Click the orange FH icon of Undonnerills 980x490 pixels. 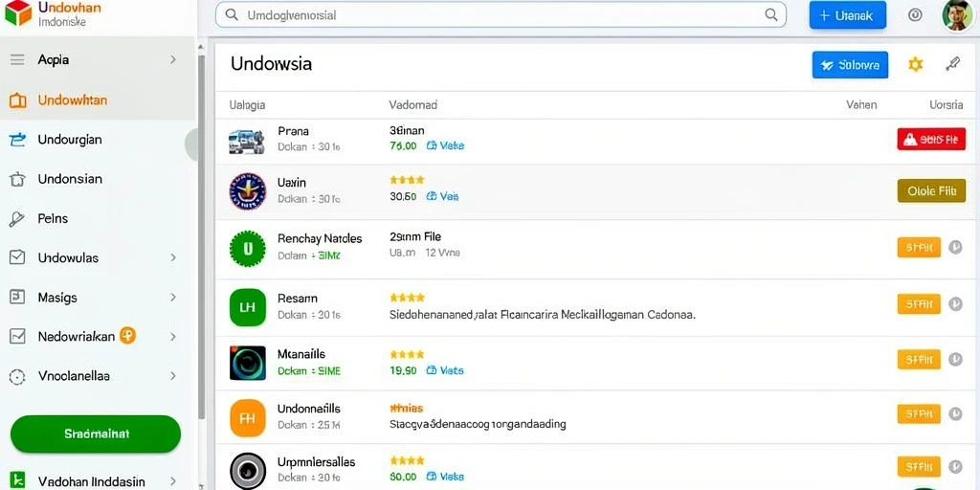[248, 418]
